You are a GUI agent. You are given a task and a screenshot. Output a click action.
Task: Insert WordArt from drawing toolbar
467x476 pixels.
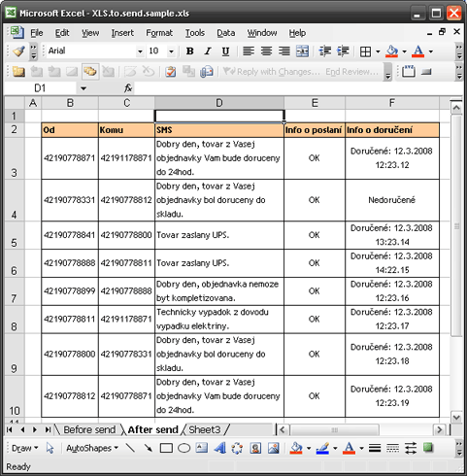[x=219, y=448]
